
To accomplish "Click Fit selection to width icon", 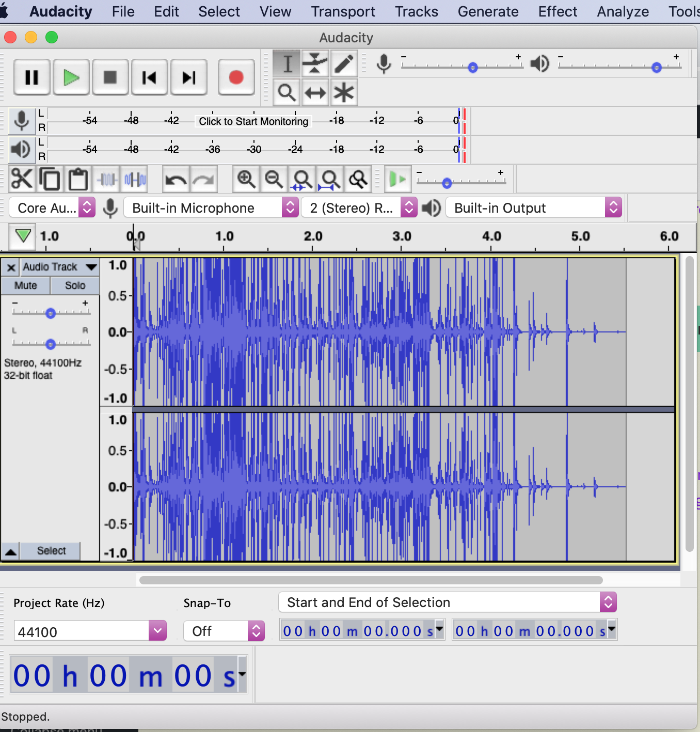I will 302,179.
